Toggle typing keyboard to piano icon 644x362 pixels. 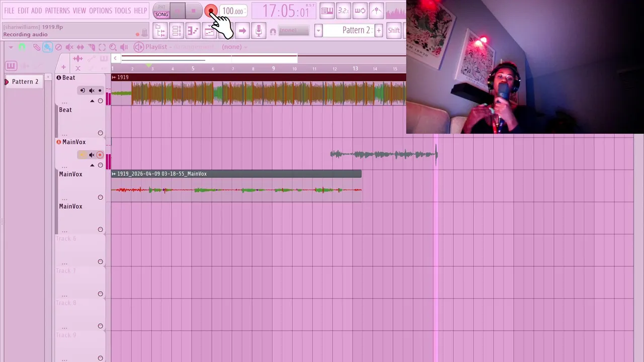click(327, 11)
